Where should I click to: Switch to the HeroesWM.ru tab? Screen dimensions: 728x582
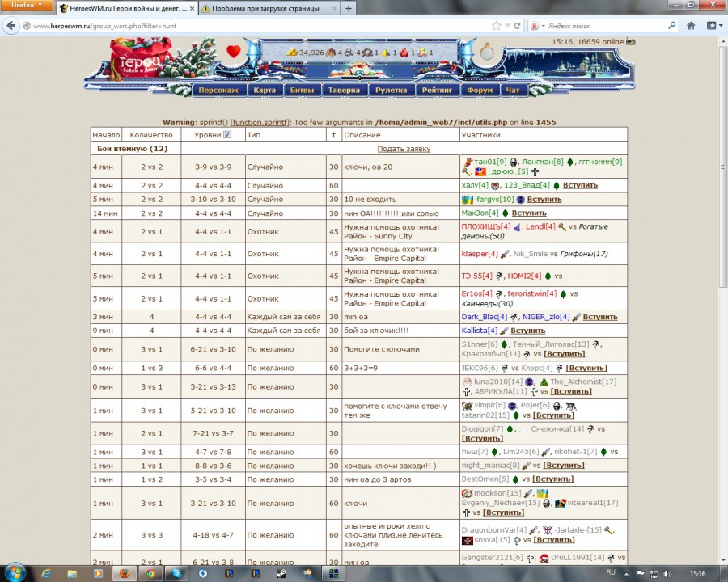pyautogui.click(x=127, y=8)
